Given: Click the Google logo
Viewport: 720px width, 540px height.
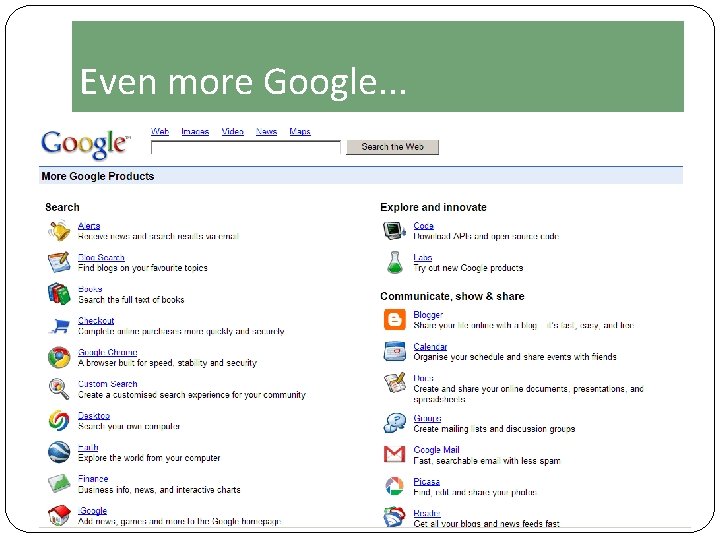Looking at the screenshot, I should pyautogui.click(x=86, y=144).
